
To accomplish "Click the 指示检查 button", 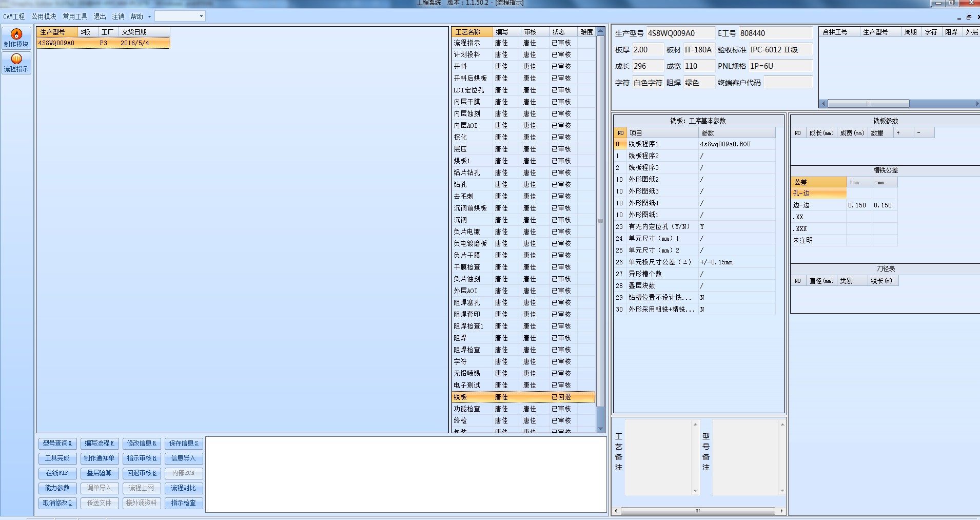I will pos(184,503).
